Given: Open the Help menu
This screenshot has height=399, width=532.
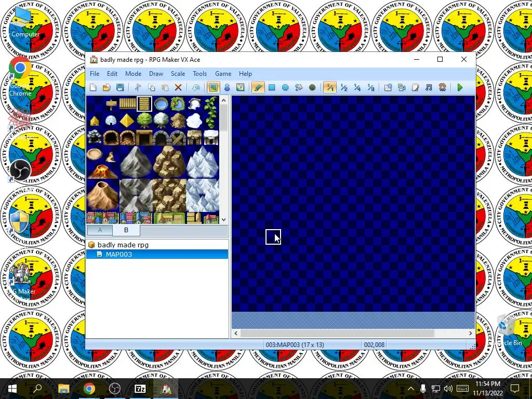Looking at the screenshot, I should [x=245, y=74].
